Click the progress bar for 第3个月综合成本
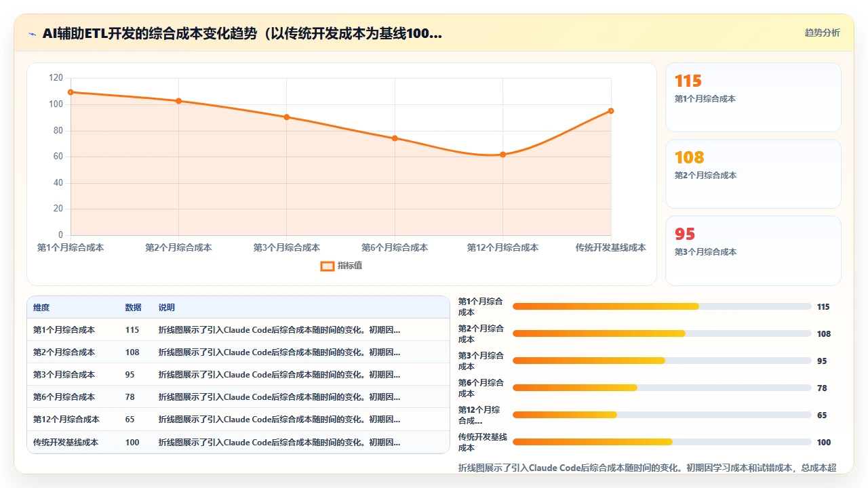This screenshot has width=868, height=488. tap(662, 361)
